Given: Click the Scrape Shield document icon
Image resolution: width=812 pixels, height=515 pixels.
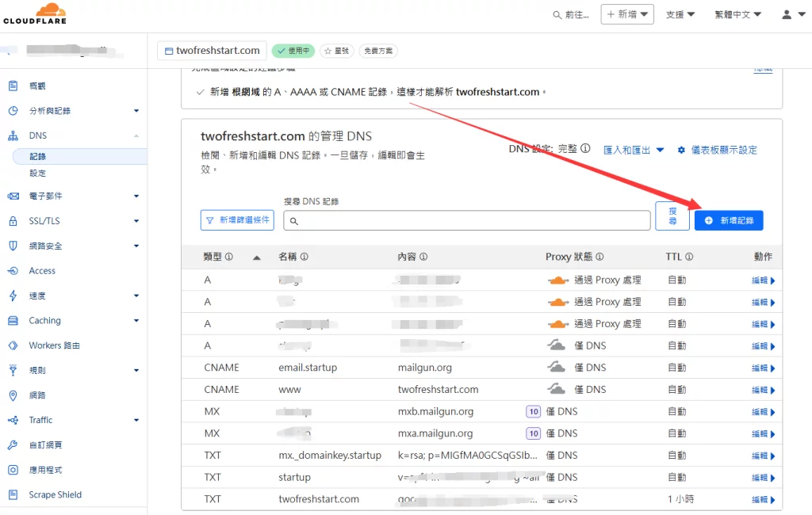Looking at the screenshot, I should 13,495.
